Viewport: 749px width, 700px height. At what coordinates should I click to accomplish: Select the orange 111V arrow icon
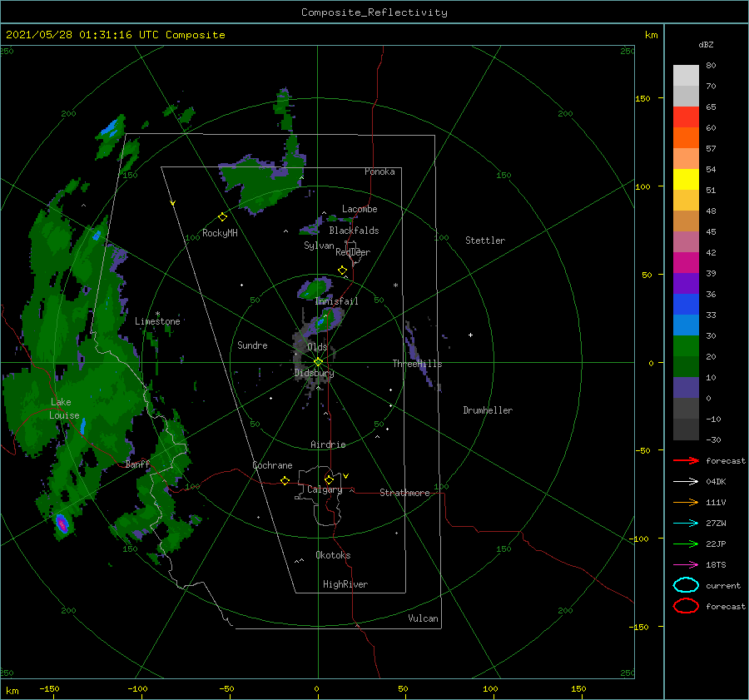click(686, 502)
